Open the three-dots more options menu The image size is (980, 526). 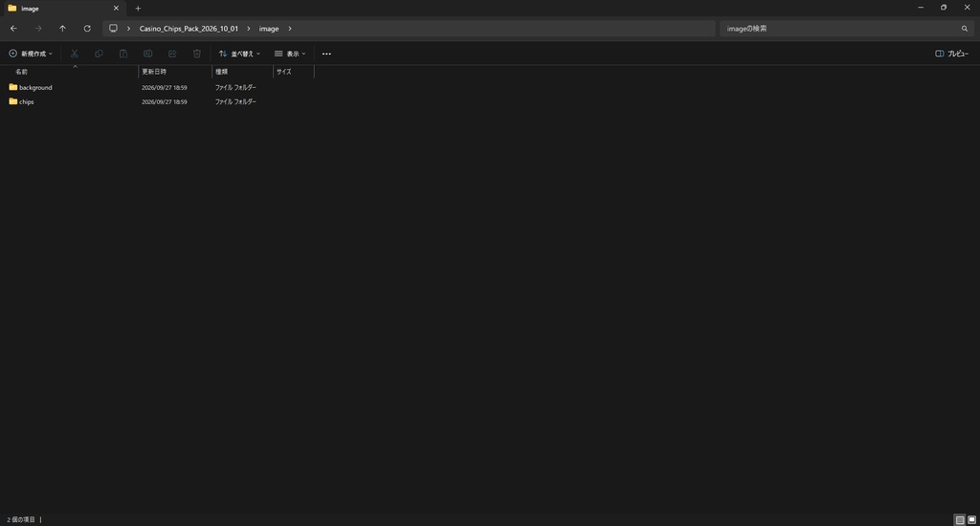(x=326, y=54)
